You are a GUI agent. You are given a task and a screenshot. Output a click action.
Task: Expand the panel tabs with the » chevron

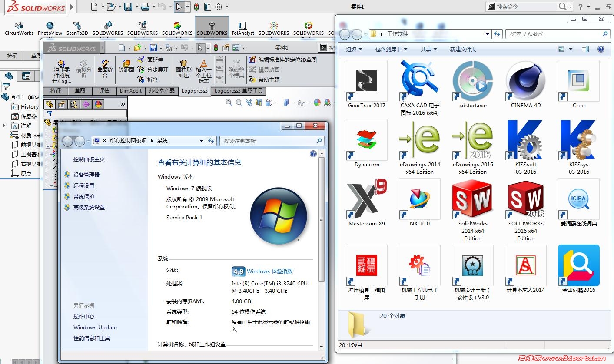pyautogui.click(x=123, y=104)
